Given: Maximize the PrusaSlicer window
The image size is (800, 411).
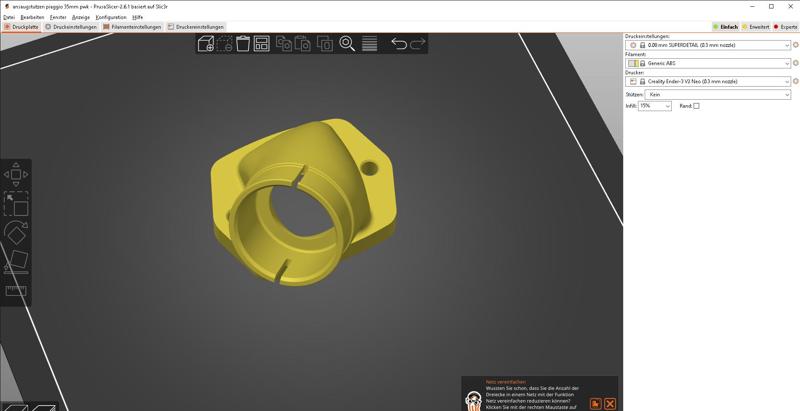Looking at the screenshot, I should pyautogui.click(x=771, y=6).
